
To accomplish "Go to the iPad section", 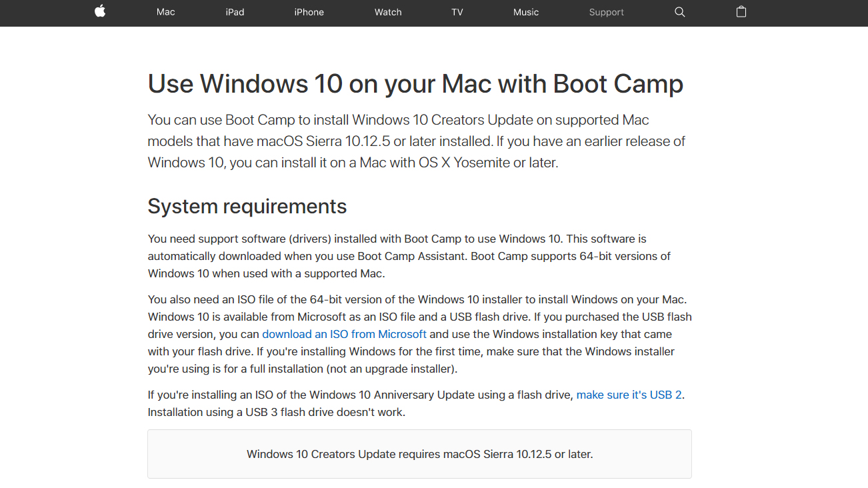I will tap(235, 12).
